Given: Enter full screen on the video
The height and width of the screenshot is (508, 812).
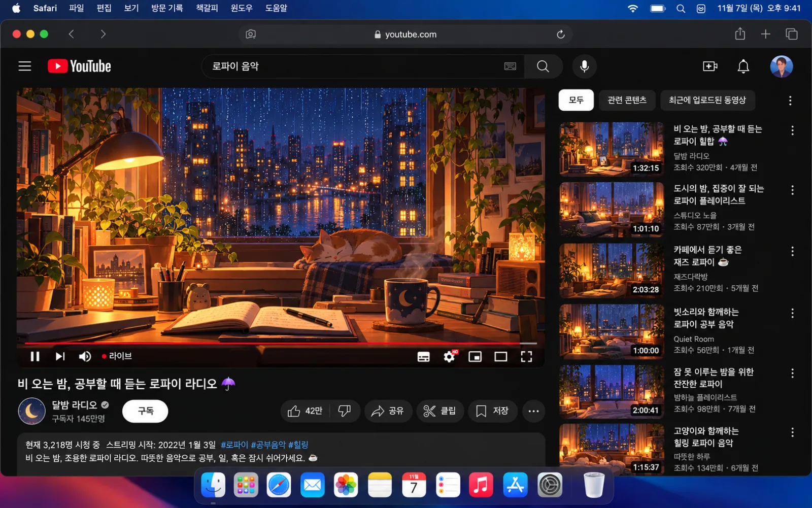Looking at the screenshot, I should [527, 357].
